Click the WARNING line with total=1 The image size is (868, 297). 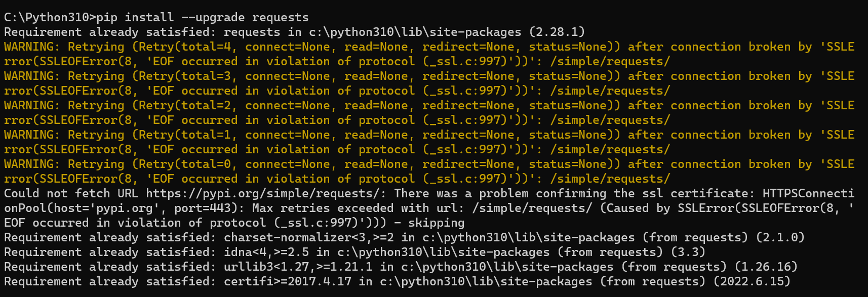(429, 142)
